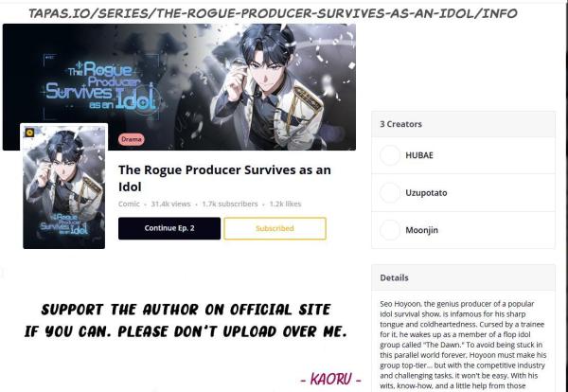Screen dimensions: 568x392
Task: Click Uzupotato's avatar circle
Action: 390,193
